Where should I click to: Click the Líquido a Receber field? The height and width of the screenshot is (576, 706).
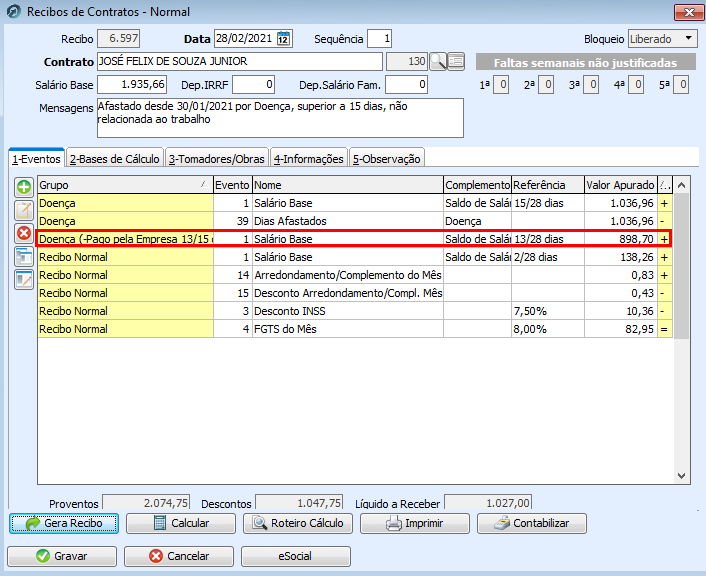[488, 503]
